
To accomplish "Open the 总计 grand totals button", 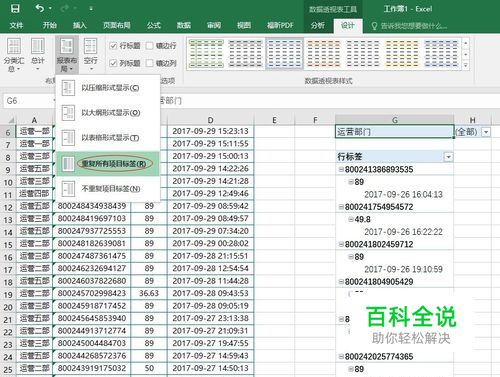I will (38, 55).
